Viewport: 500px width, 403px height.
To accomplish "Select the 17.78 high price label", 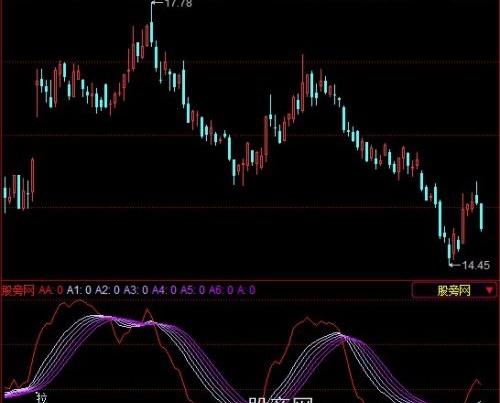I will point(179,4).
